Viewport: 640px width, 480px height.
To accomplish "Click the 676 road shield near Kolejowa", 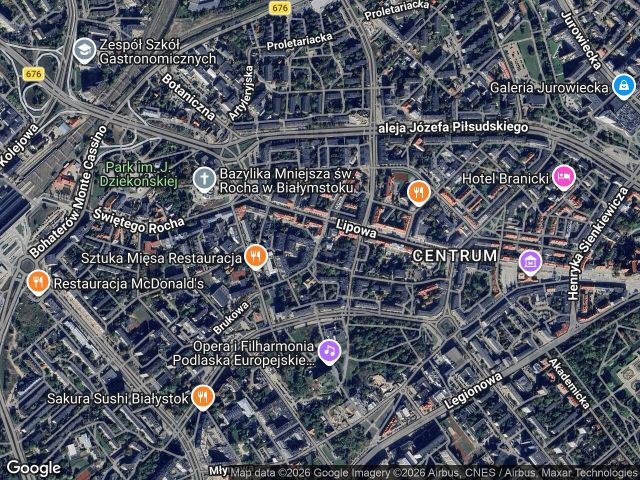I will click(33, 74).
